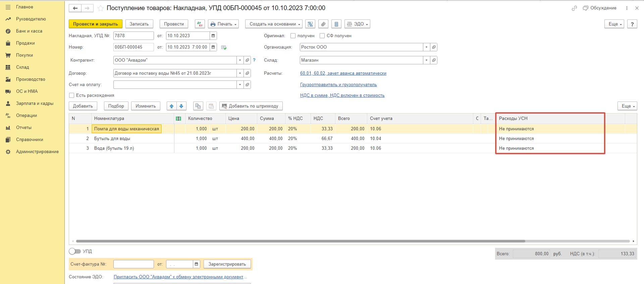The width and height of the screenshot is (644, 284).
Task: Open Склад section in sidebar
Action: pos(22,67)
